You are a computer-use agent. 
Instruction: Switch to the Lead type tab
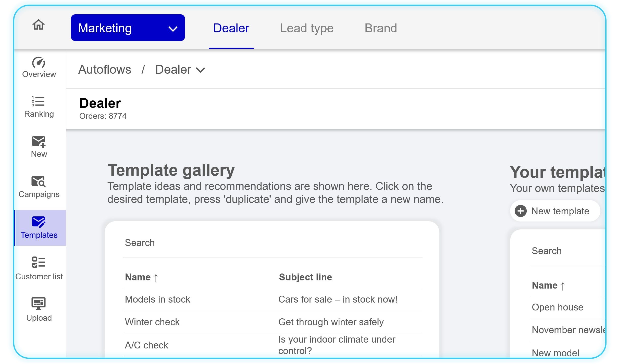click(x=307, y=28)
